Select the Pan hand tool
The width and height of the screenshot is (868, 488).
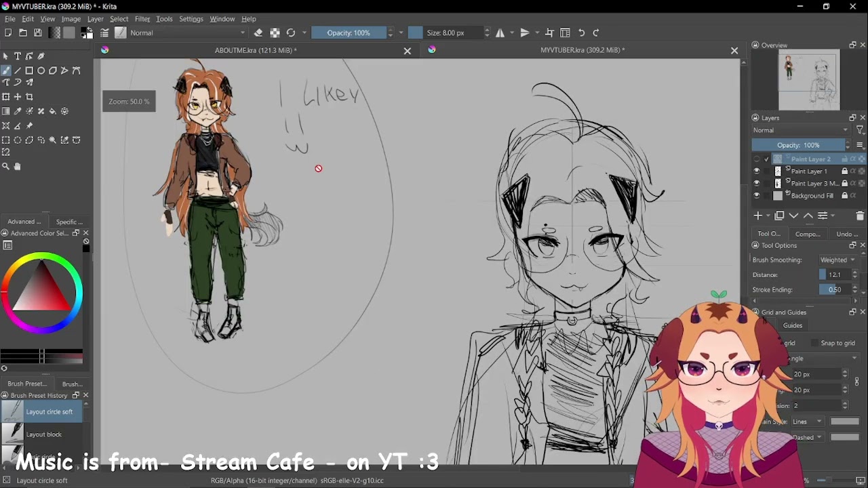point(18,166)
